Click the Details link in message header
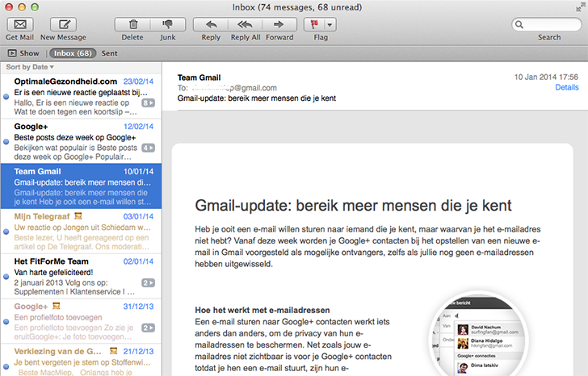 pyautogui.click(x=567, y=87)
